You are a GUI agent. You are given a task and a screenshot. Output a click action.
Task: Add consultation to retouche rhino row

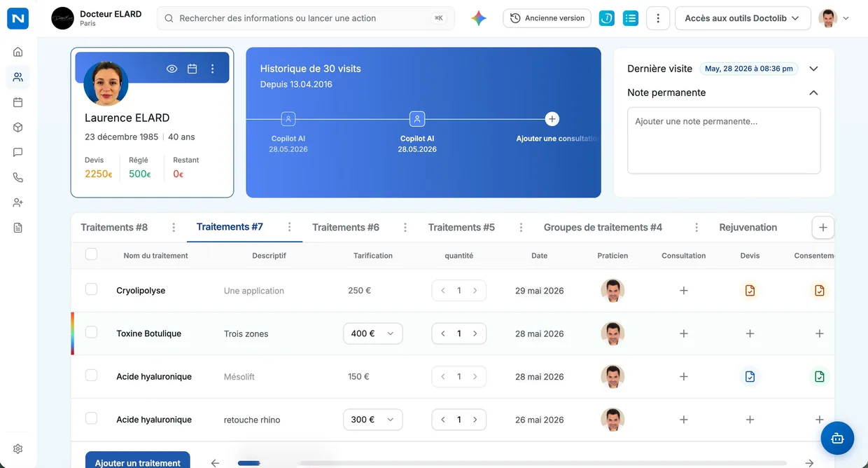pyautogui.click(x=684, y=420)
